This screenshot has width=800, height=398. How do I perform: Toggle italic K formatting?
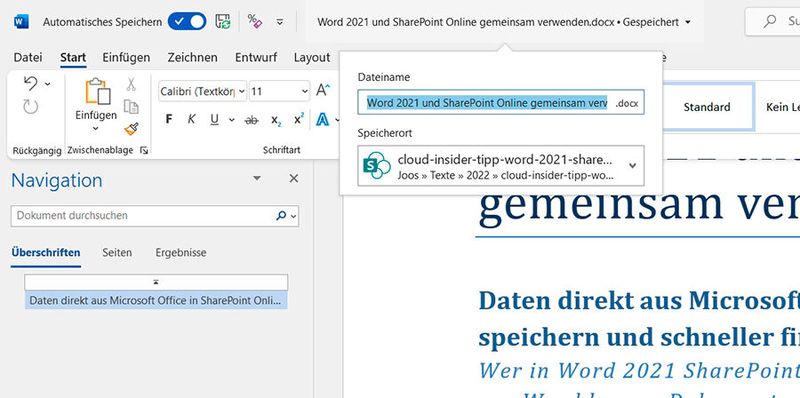(191, 119)
